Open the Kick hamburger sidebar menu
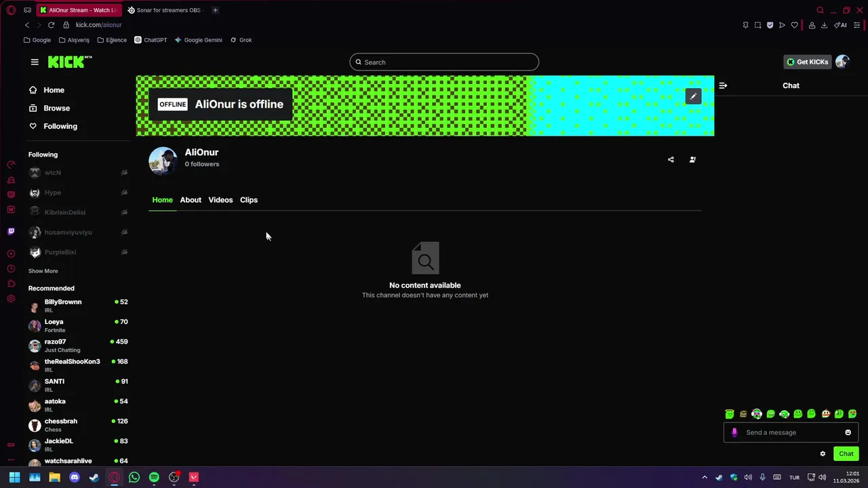The height and width of the screenshot is (488, 868). [x=35, y=62]
